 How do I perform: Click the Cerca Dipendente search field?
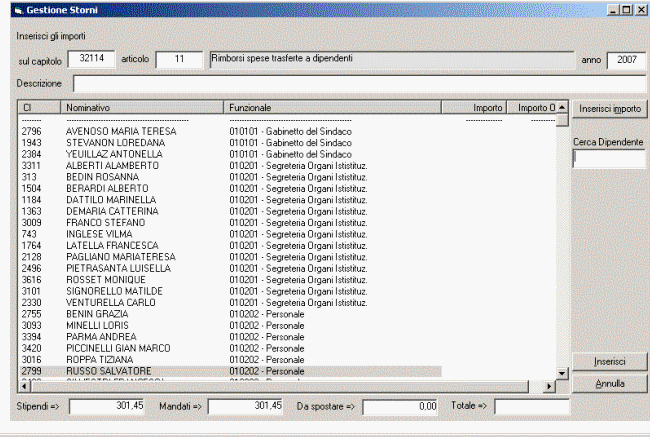[x=609, y=159]
